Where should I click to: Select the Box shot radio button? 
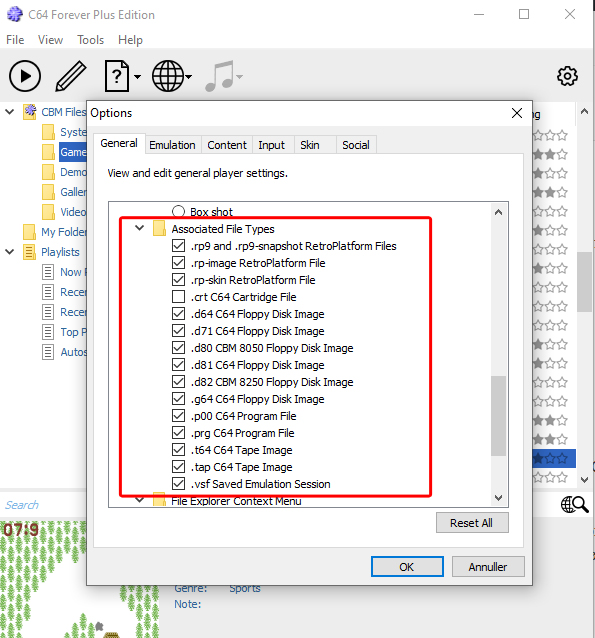(x=178, y=211)
